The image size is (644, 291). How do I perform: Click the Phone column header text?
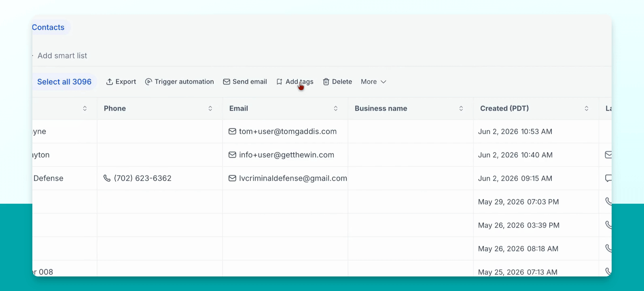[115, 108]
